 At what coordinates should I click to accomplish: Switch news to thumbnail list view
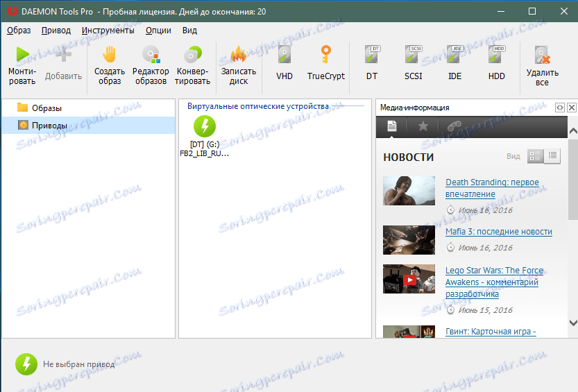point(535,156)
